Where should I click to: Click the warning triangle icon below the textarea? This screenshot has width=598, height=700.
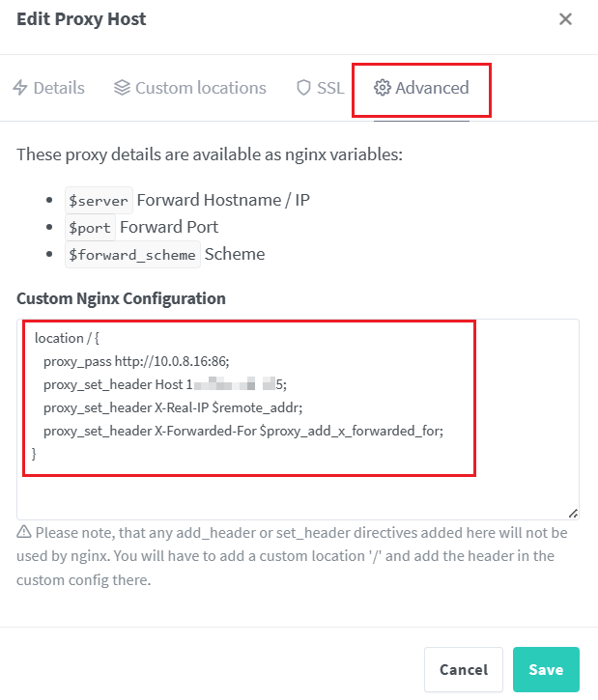point(24,532)
